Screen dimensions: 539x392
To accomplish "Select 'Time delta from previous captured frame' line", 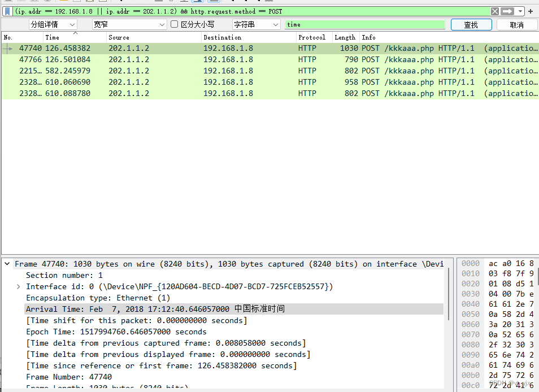I will click(x=166, y=343).
